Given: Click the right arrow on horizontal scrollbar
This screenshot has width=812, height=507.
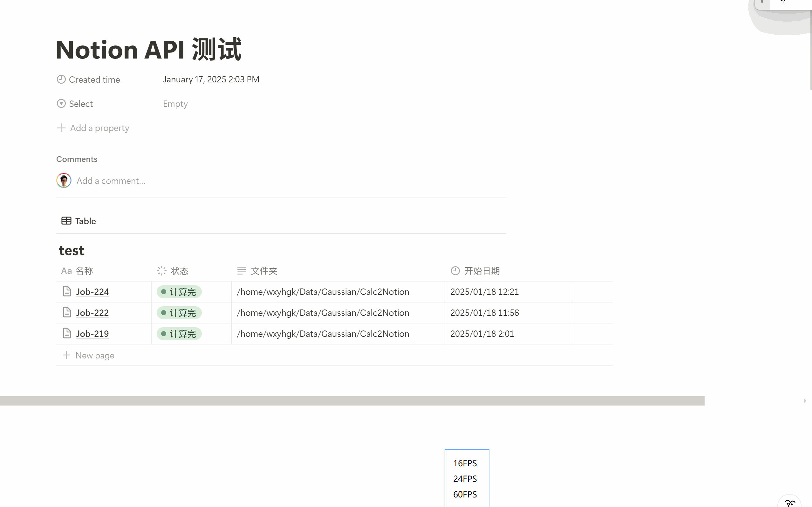Looking at the screenshot, I should (805, 401).
